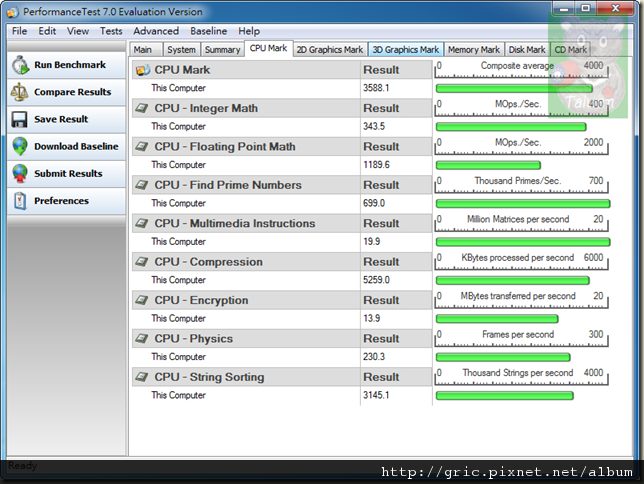
Task: Select the Encryption result 13.9
Action: 371,318
